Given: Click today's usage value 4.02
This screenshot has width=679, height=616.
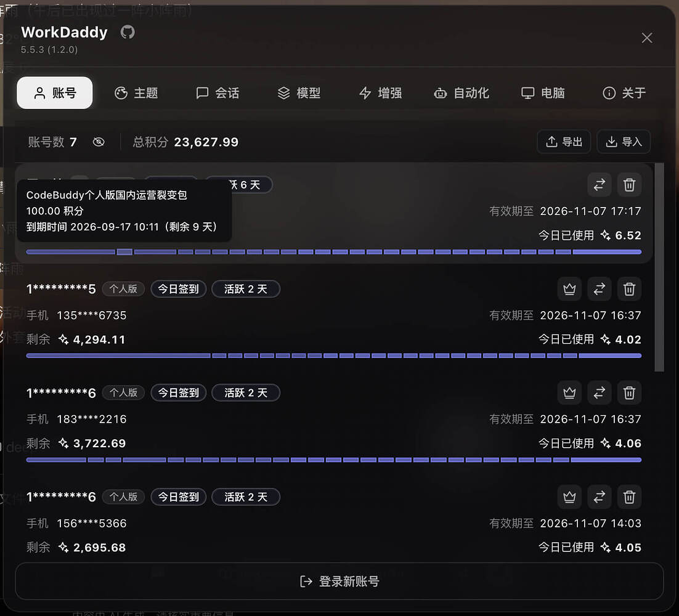Looking at the screenshot, I should click(x=628, y=339).
